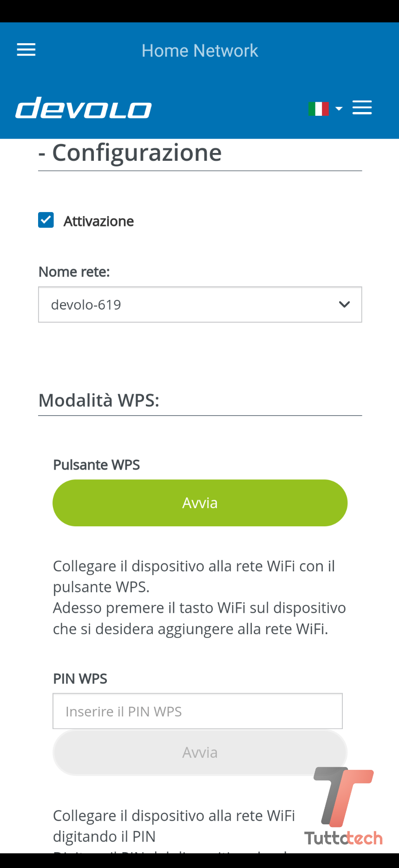The width and height of the screenshot is (399, 868).
Task: Click the Pulsante WPS label
Action: coord(97,465)
